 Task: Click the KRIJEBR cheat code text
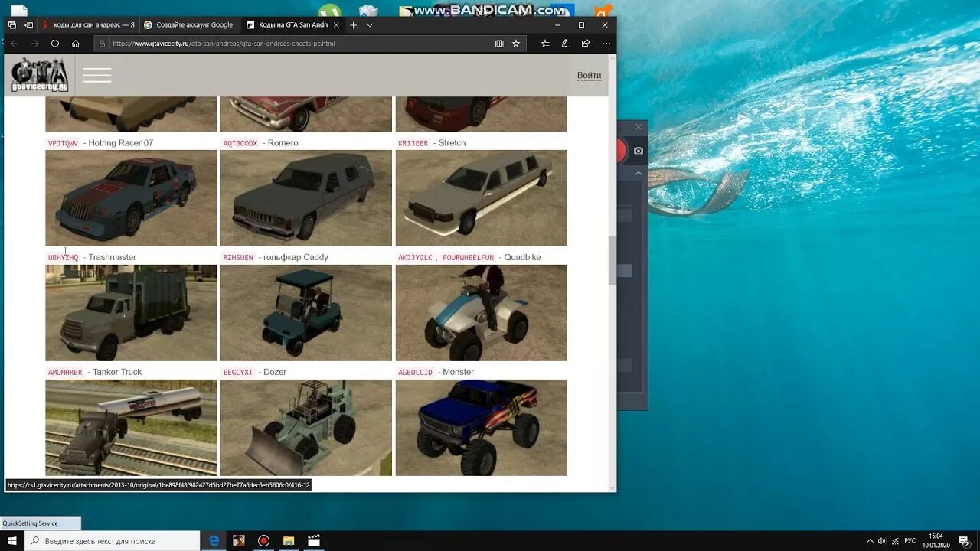(x=413, y=143)
